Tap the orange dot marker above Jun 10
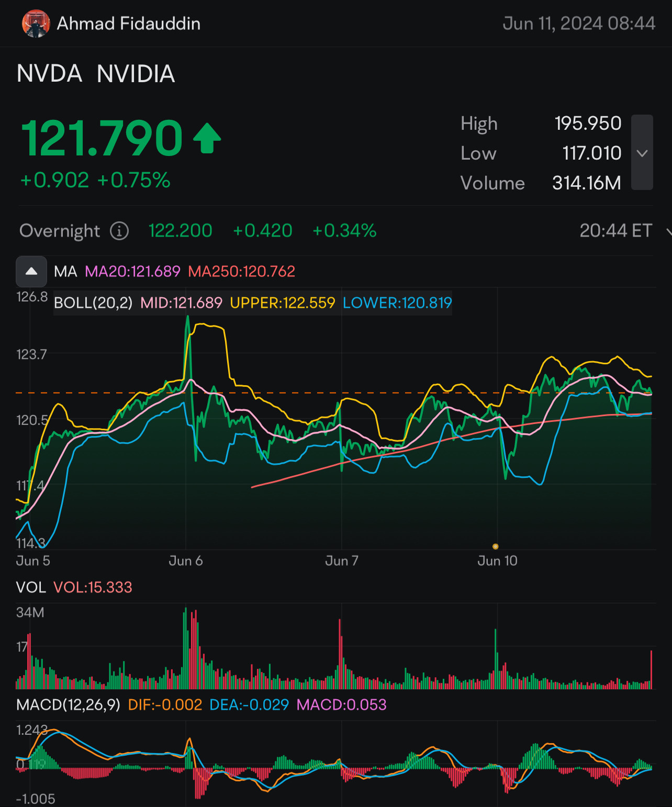This screenshot has width=672, height=807. pyautogui.click(x=496, y=546)
